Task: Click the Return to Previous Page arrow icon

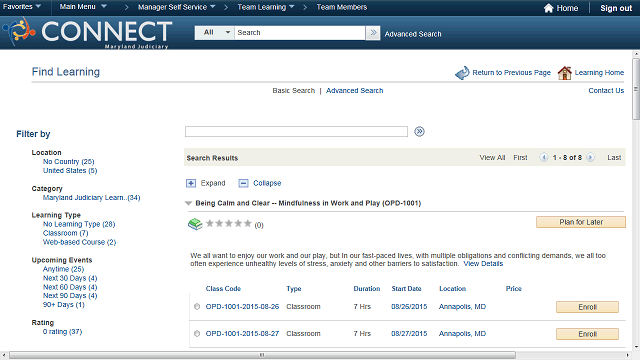Action: 462,73
